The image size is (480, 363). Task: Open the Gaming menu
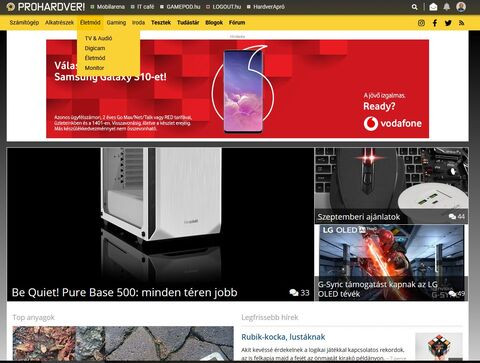click(116, 23)
